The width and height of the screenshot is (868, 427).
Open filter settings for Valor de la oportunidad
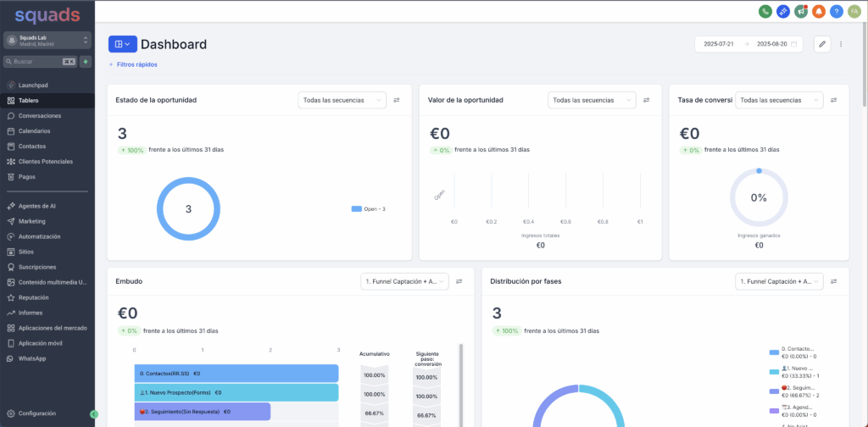[x=647, y=100]
